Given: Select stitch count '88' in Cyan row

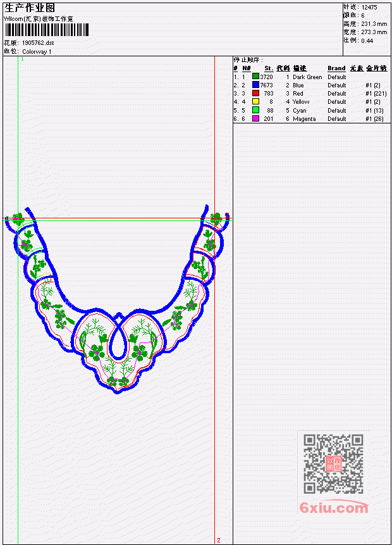Looking at the screenshot, I should coord(270,111).
